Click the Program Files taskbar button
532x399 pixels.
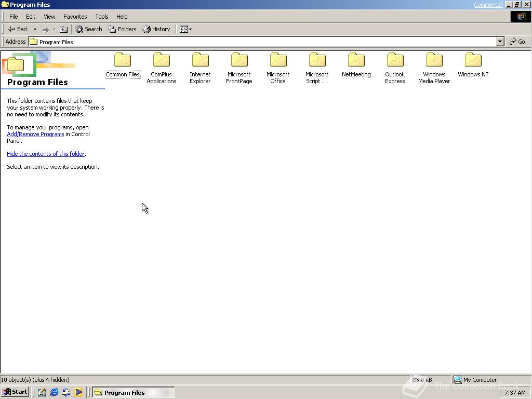coord(134,392)
